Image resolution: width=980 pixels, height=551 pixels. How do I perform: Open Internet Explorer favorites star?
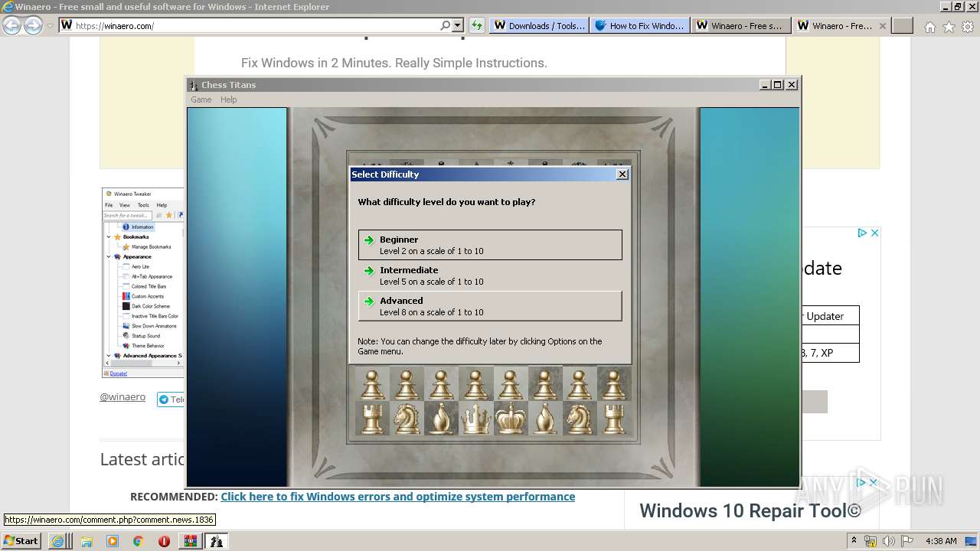click(949, 27)
